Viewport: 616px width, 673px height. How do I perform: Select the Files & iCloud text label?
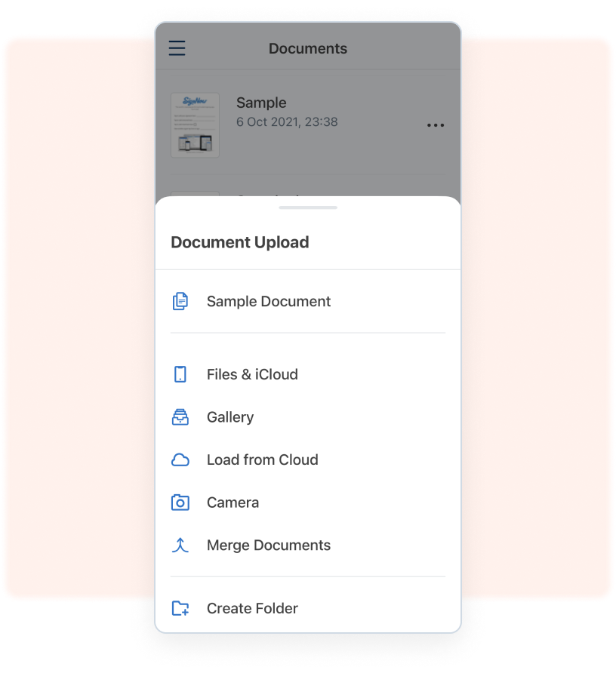[x=252, y=374]
